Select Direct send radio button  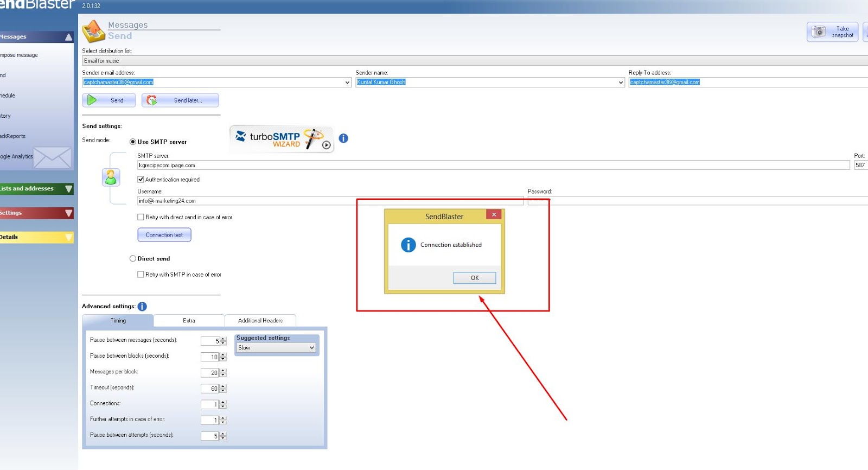[133, 258]
